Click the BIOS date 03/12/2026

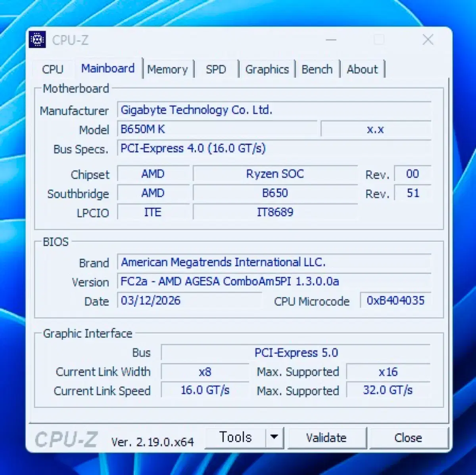pyautogui.click(x=190, y=300)
